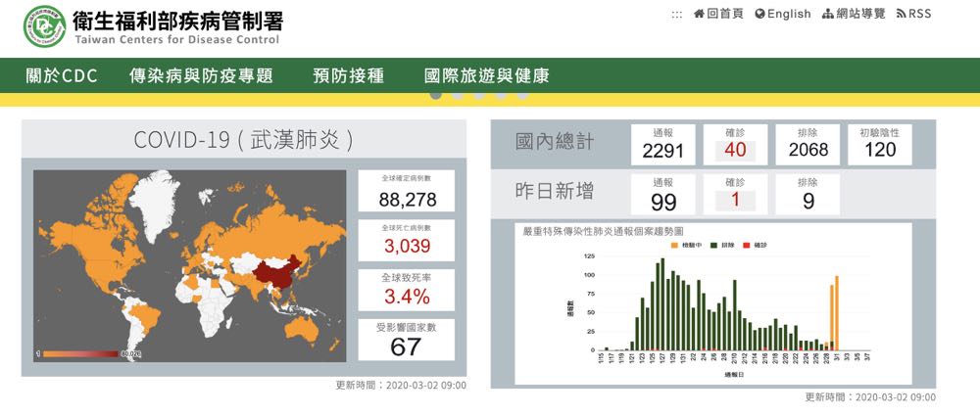Click the tall orange bar in chart
The image size is (980, 416).
[x=836, y=312]
